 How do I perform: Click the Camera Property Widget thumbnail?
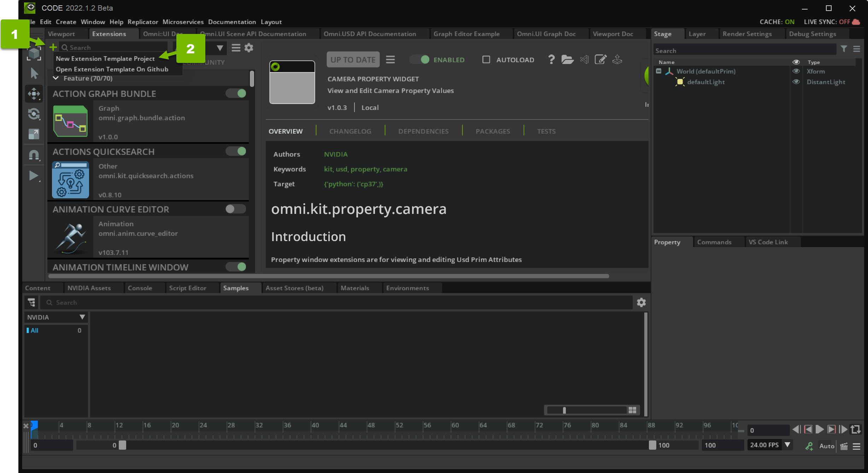pos(292,82)
